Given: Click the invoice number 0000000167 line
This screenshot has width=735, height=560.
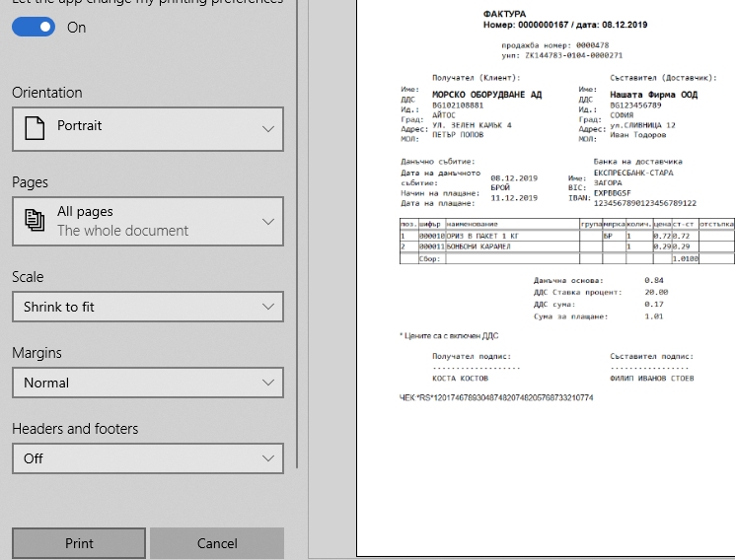Looking at the screenshot, I should [565, 25].
